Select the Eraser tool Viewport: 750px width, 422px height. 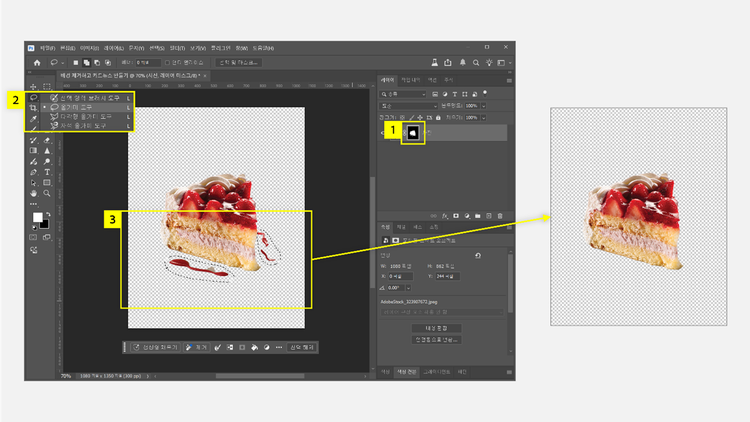[x=47, y=140]
